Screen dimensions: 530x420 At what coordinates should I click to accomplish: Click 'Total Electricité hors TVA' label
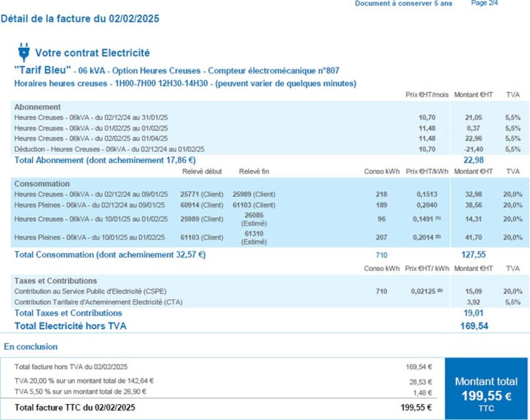[70, 326]
